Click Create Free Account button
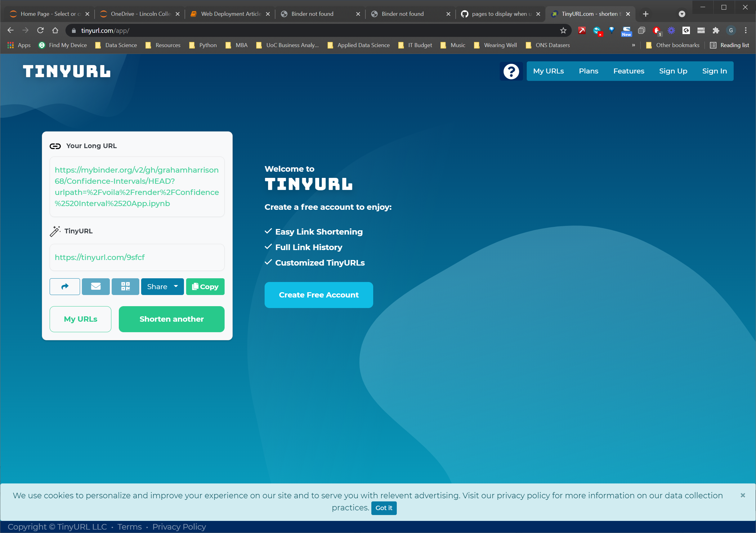756x533 pixels. [318, 295]
